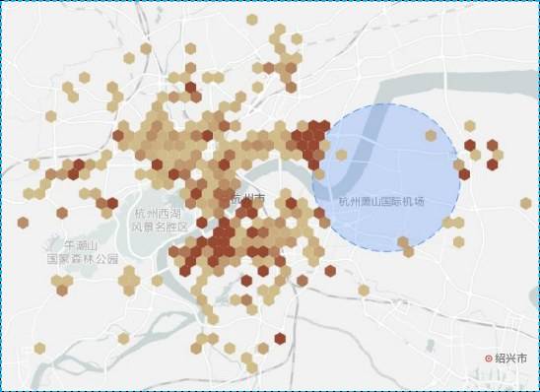
Task: Click the 午潮山国家森林公园 label
Action: [83, 252]
